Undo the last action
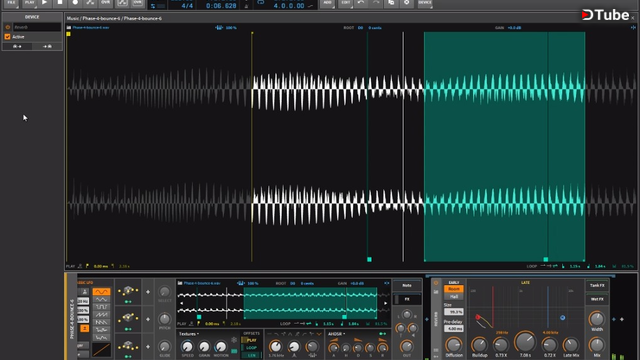 361,2
